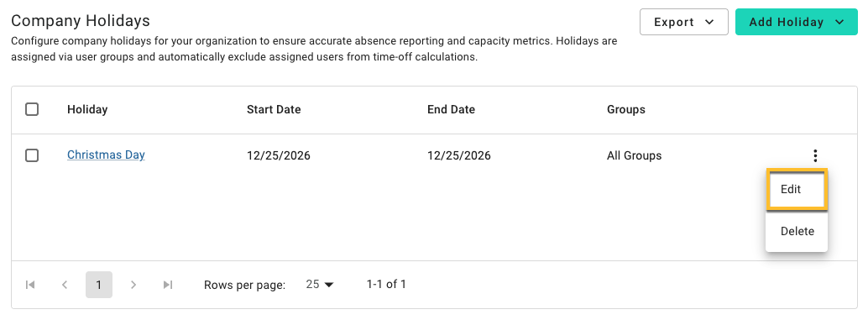The width and height of the screenshot is (868, 320).
Task: Open the Christmas Day holiday link
Action: click(106, 155)
